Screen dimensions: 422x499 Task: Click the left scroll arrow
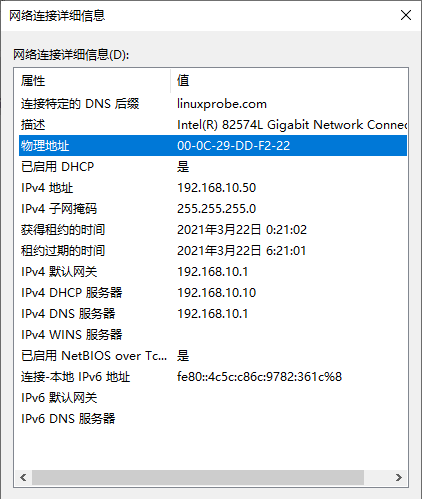(23, 477)
